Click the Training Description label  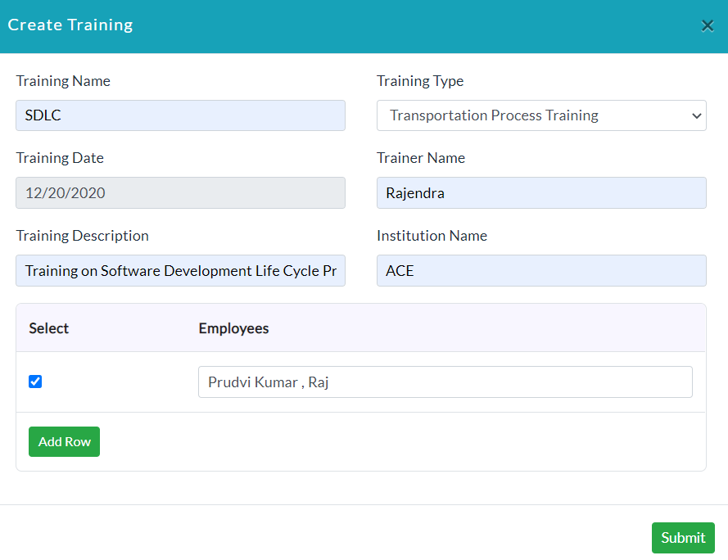tap(82, 236)
